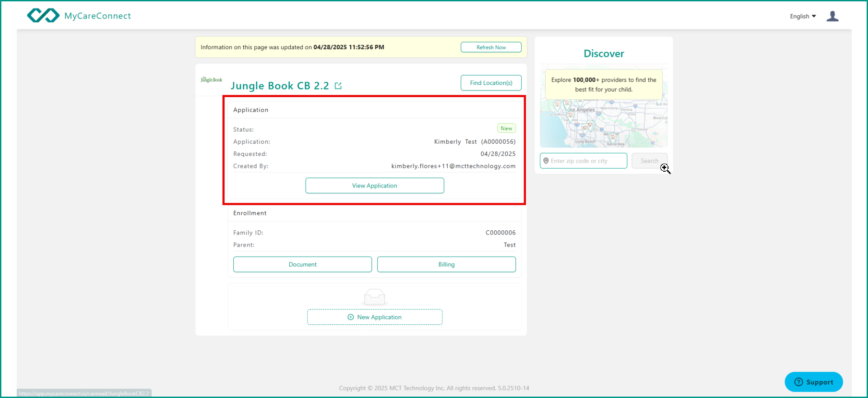Click the Jungle Book provider logo
The height and width of the screenshot is (398, 868).
pyautogui.click(x=211, y=80)
